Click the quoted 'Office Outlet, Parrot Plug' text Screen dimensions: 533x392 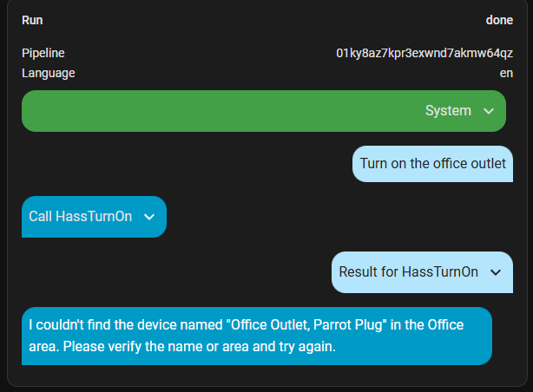click(x=306, y=324)
